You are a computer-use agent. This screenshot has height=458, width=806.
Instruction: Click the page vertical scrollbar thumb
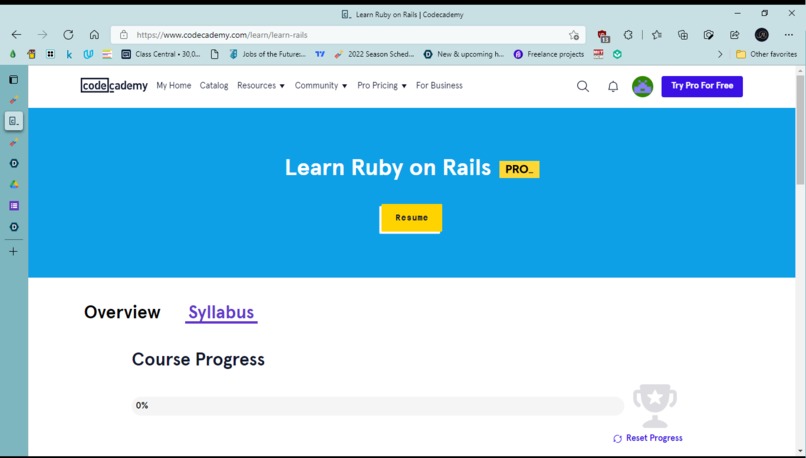800,129
